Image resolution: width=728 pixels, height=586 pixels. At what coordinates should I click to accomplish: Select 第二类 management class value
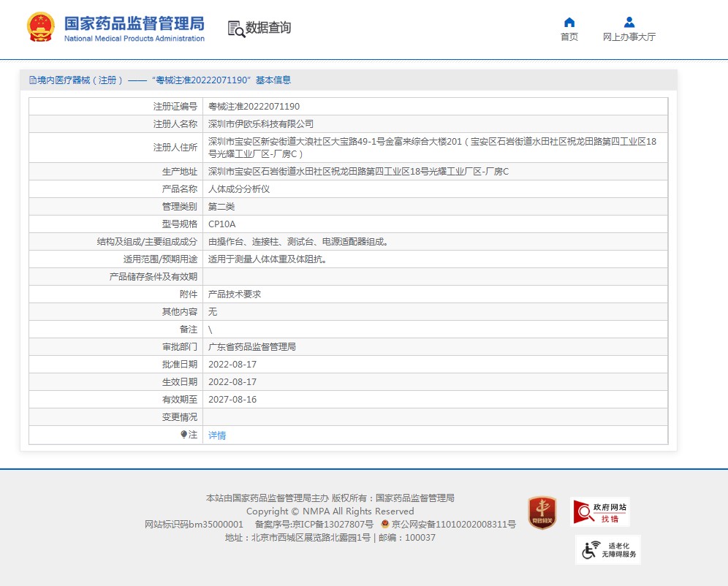click(x=221, y=207)
